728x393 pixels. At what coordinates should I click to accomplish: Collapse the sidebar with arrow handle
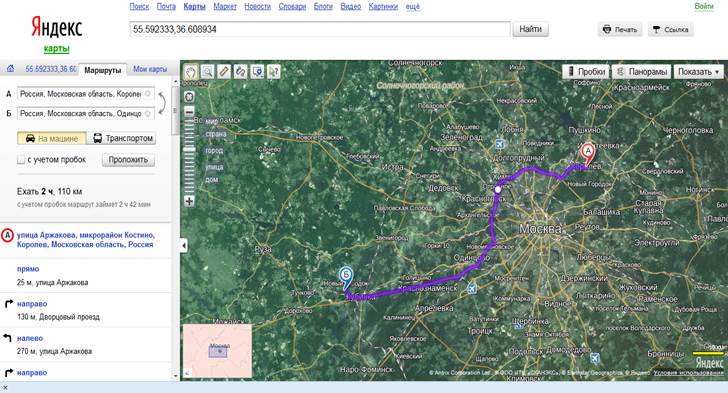pyautogui.click(x=184, y=245)
